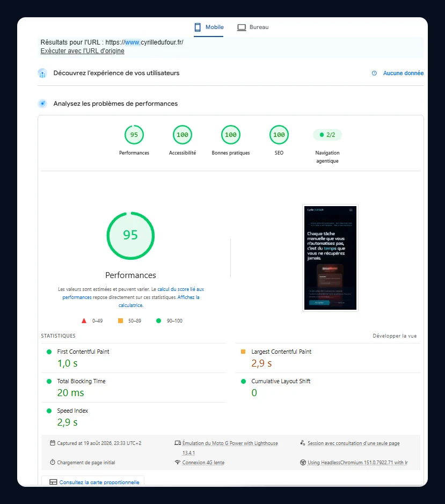Click Using HeadlessChromium 151.0.7922.71
The image size is (445, 504).
[358, 463]
